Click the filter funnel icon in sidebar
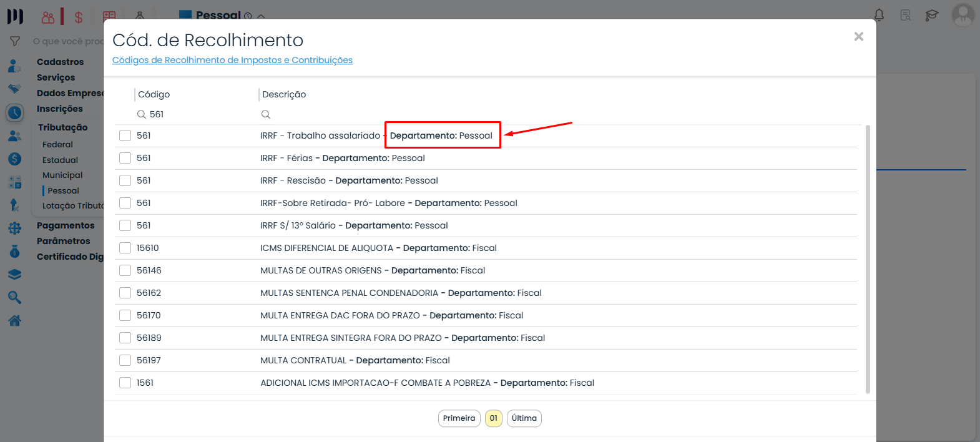This screenshot has width=980, height=442. coord(15,41)
